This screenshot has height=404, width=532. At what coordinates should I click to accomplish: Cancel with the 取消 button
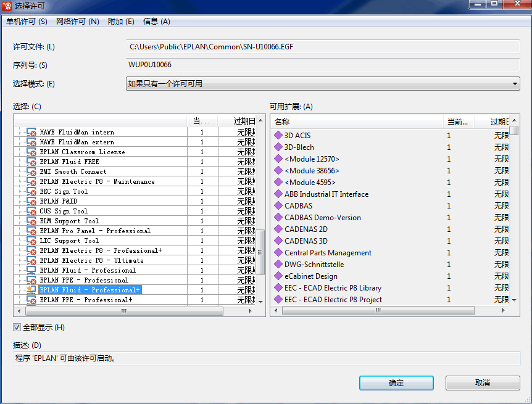(x=483, y=383)
